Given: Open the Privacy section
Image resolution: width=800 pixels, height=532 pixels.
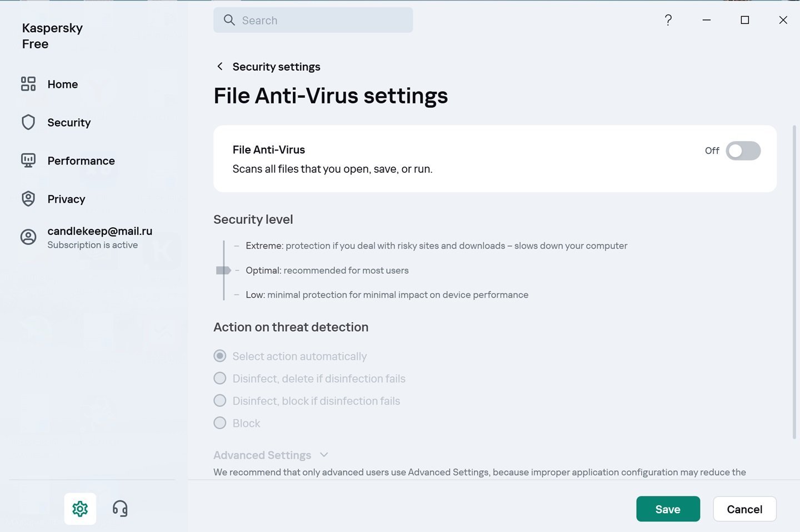Looking at the screenshot, I should pyautogui.click(x=66, y=199).
